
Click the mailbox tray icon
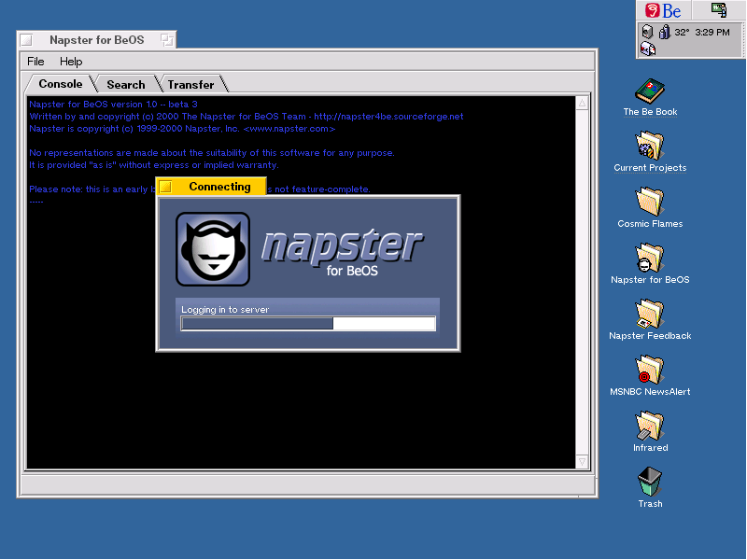click(648, 49)
